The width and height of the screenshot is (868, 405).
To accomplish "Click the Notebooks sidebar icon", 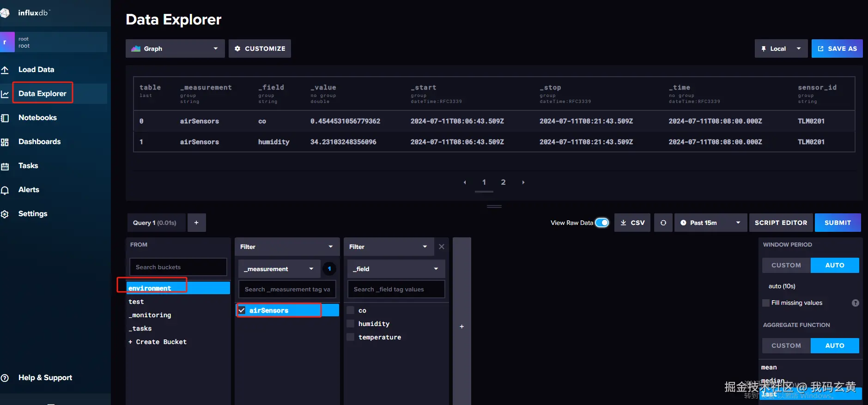I will pos(5,118).
